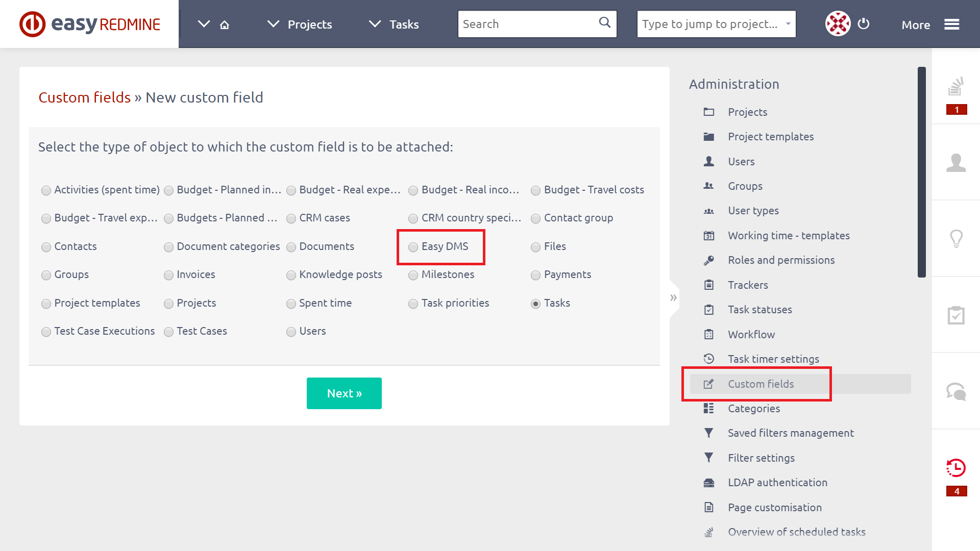This screenshot has width=980, height=551.
Task: Open the Tasks top menu
Action: 404,24
